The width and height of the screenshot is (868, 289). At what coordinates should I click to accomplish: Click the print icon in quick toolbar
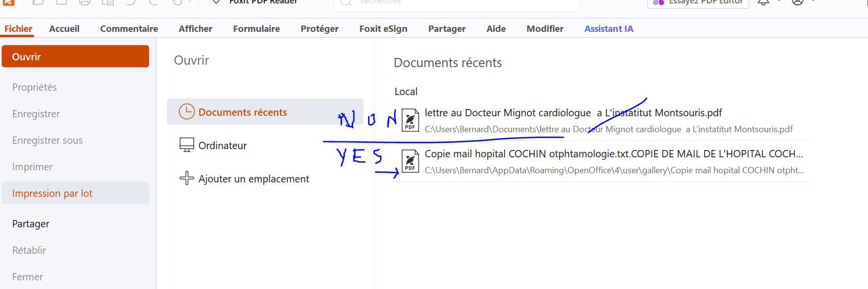85,2
